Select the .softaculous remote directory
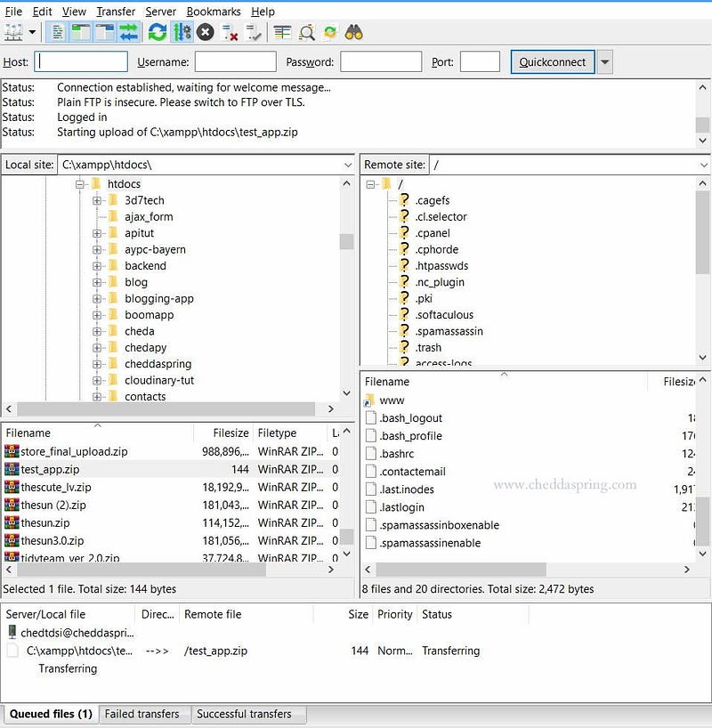Screen dimensions: 712x728 coord(444,315)
